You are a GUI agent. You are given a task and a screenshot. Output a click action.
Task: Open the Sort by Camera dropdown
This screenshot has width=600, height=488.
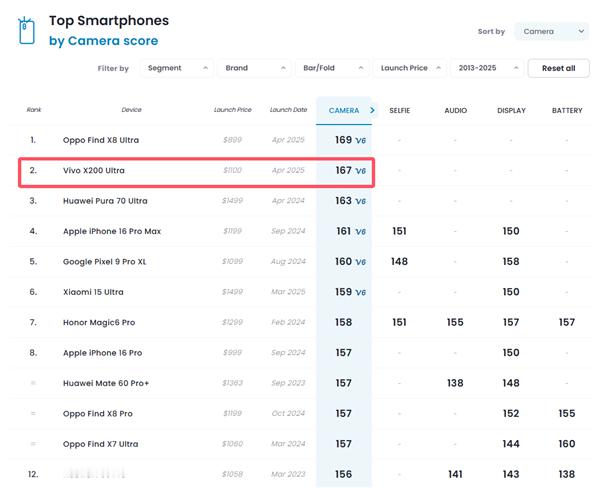551,31
